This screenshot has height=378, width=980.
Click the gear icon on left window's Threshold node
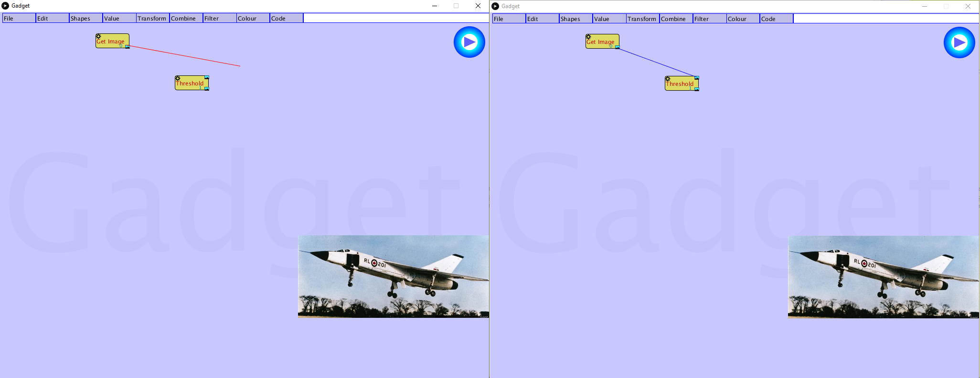[178, 78]
